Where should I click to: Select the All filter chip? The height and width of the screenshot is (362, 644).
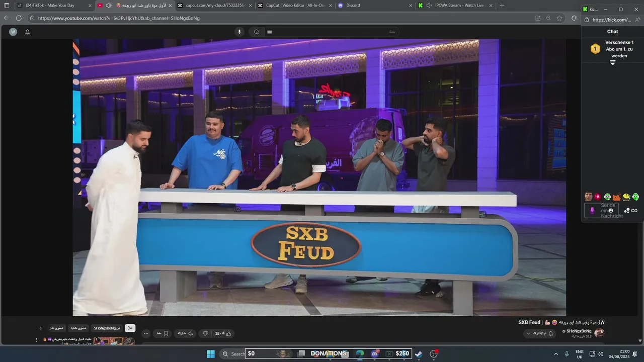coord(130,328)
